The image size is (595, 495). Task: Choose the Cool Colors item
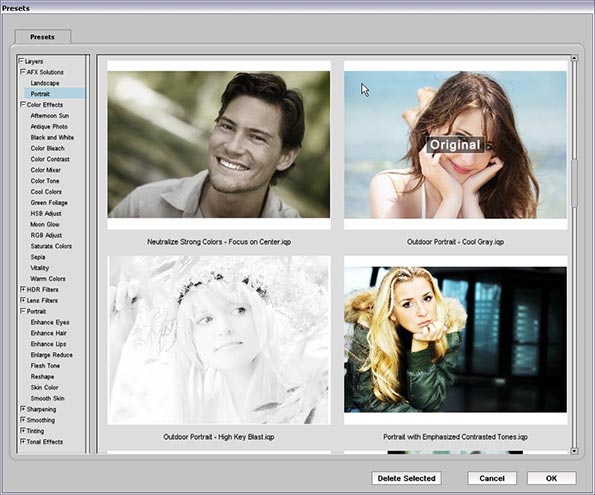pyautogui.click(x=46, y=192)
